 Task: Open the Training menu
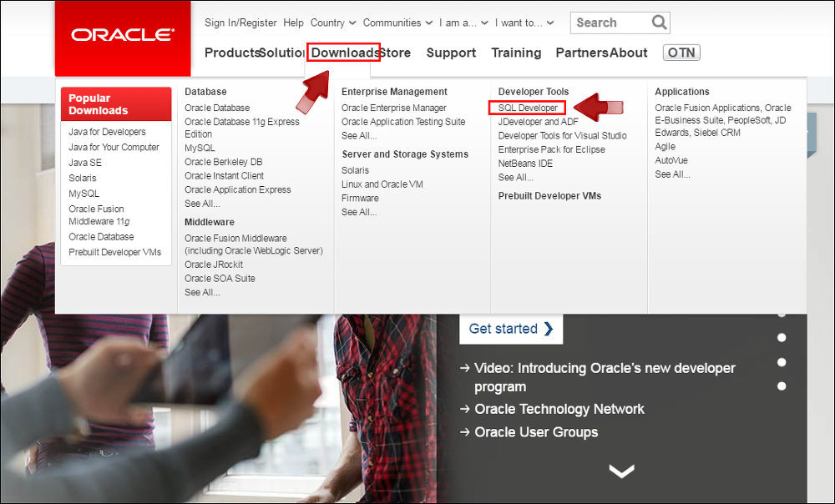(x=516, y=53)
